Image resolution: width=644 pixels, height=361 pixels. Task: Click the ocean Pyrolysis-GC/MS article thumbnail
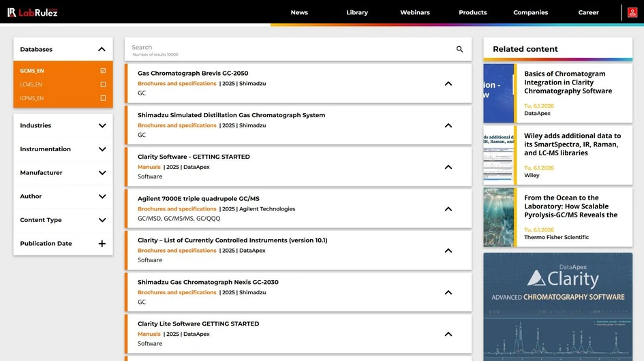click(499, 217)
